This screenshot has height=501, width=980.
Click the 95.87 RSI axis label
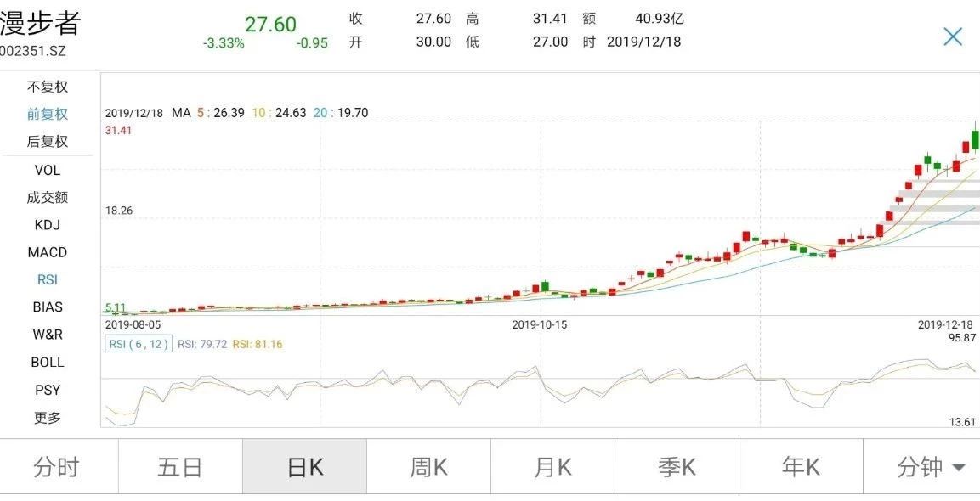[x=962, y=337]
